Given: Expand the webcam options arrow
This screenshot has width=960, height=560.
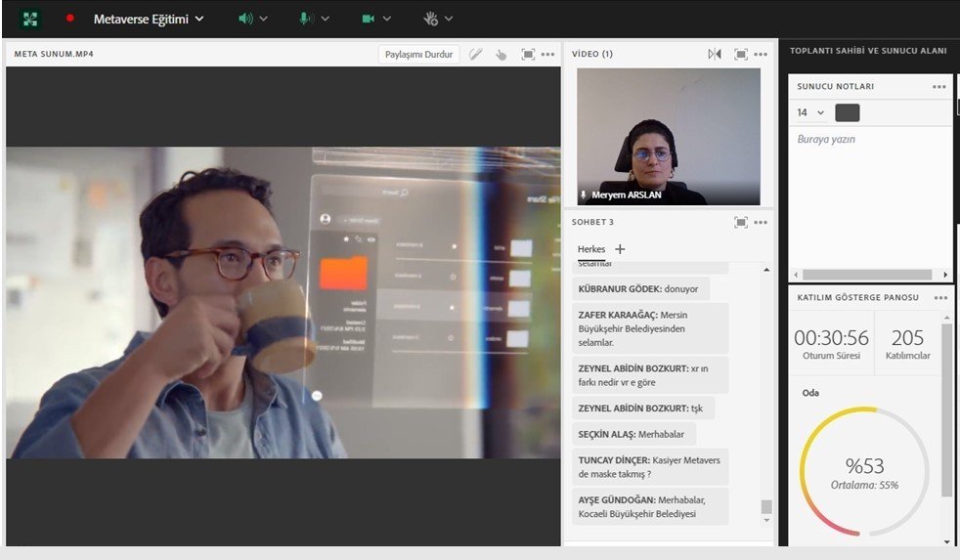Looking at the screenshot, I should [387, 19].
